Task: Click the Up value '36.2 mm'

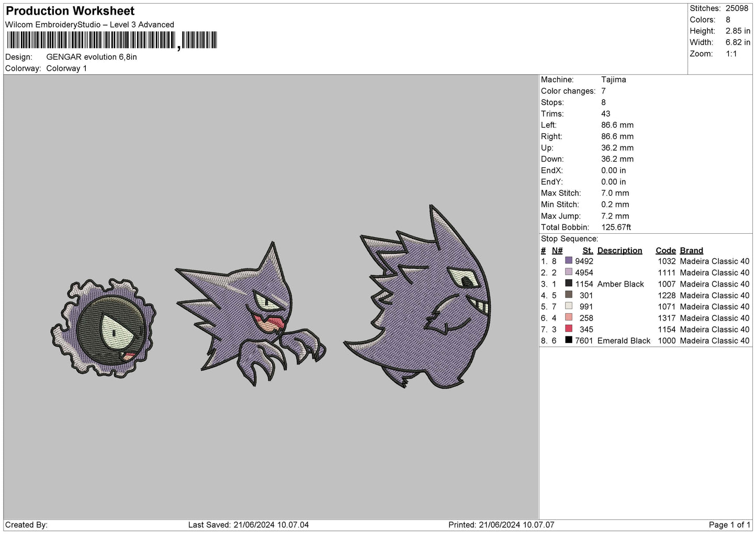Action: [x=617, y=148]
